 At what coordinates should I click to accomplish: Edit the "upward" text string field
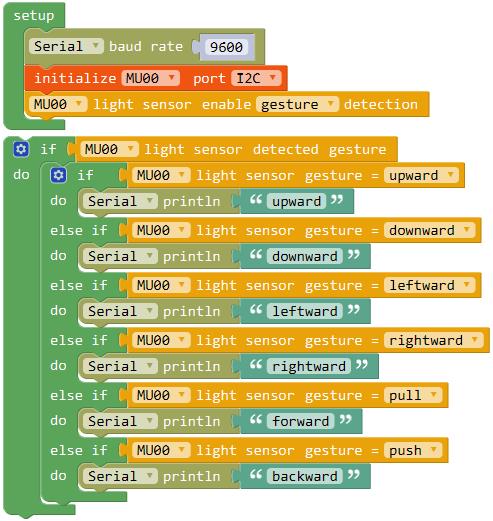(296, 201)
